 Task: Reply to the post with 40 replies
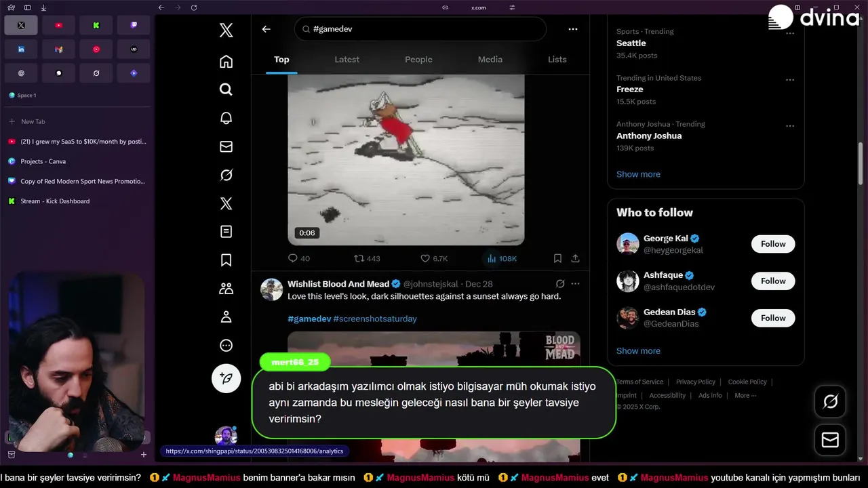coord(299,258)
